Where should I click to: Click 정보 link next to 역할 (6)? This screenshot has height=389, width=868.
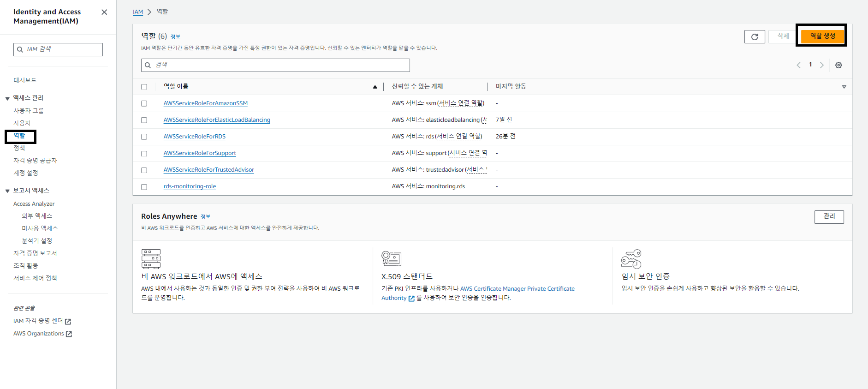175,37
